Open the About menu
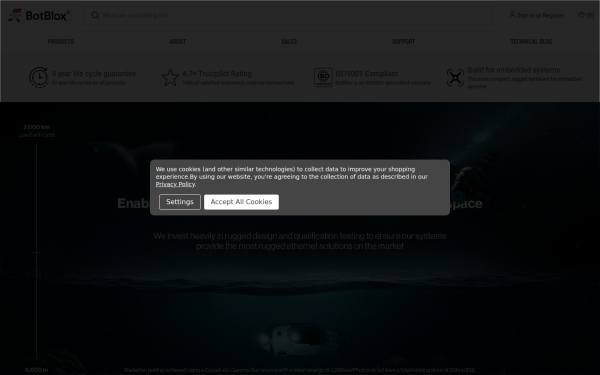 (x=178, y=41)
